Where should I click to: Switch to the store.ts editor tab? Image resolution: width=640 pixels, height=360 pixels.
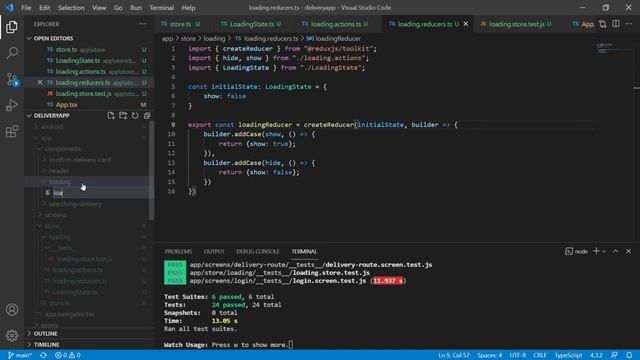(180, 24)
